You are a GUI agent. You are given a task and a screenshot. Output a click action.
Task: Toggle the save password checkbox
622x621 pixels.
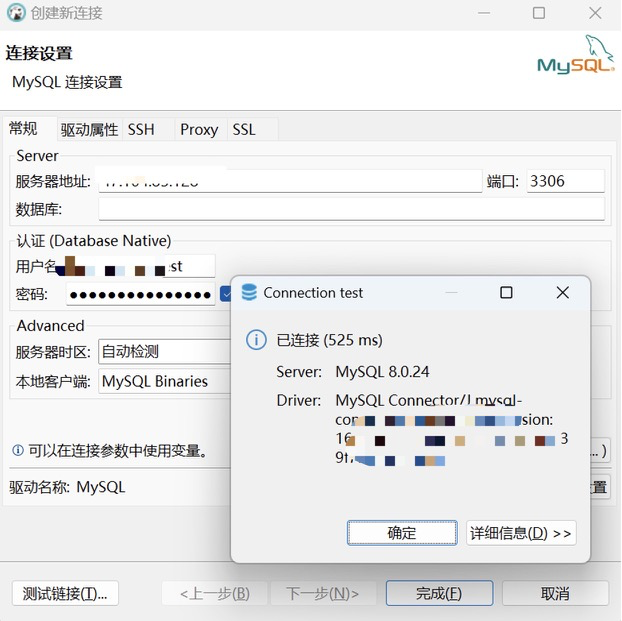(226, 294)
